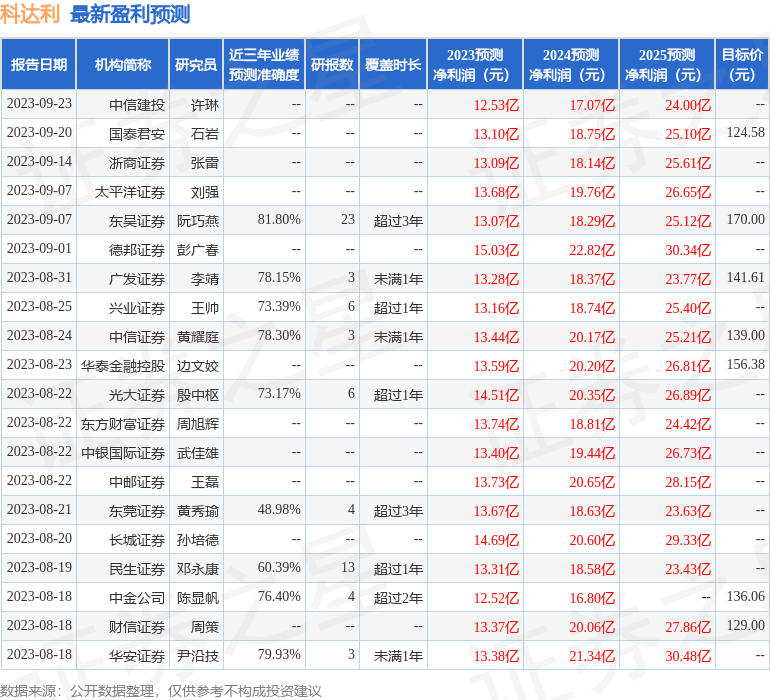Click institution 德邦证券

(137, 250)
